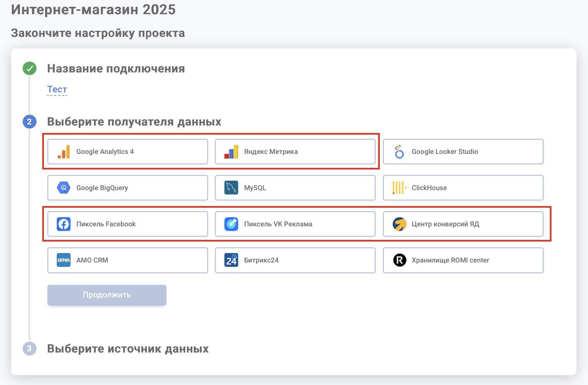Click the Битрикс24 logo icon
The width and height of the screenshot is (588, 385).
pyautogui.click(x=231, y=260)
